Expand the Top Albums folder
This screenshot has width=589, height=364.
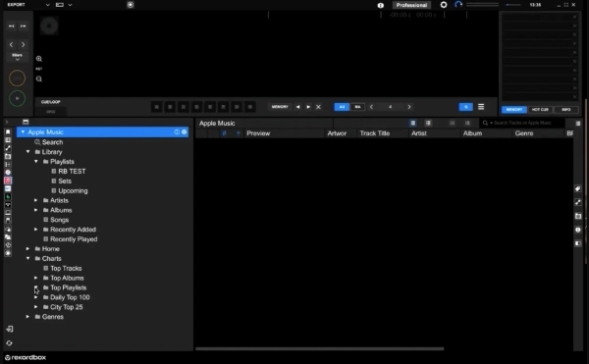pos(36,278)
